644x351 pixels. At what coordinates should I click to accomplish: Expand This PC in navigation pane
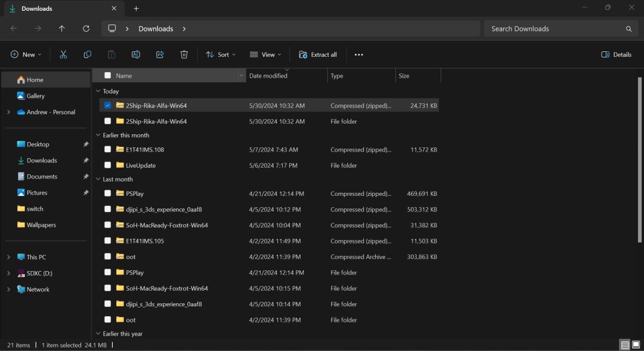point(8,257)
